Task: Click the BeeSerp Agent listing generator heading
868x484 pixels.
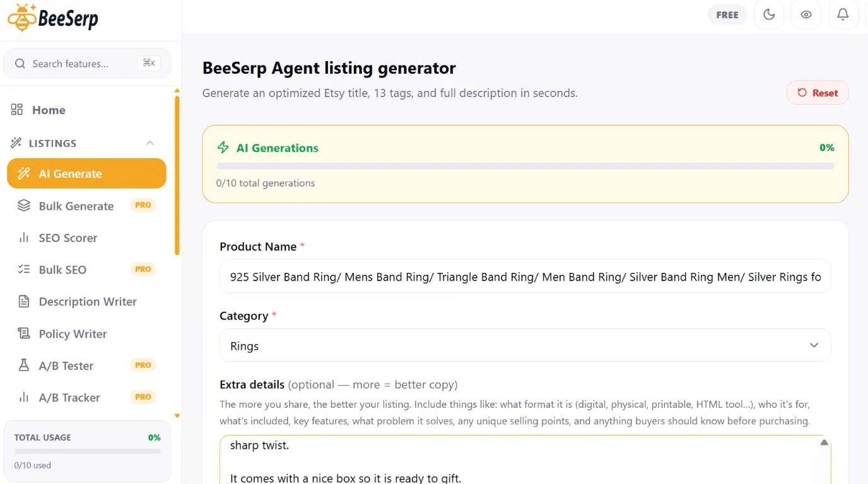Action: point(329,67)
